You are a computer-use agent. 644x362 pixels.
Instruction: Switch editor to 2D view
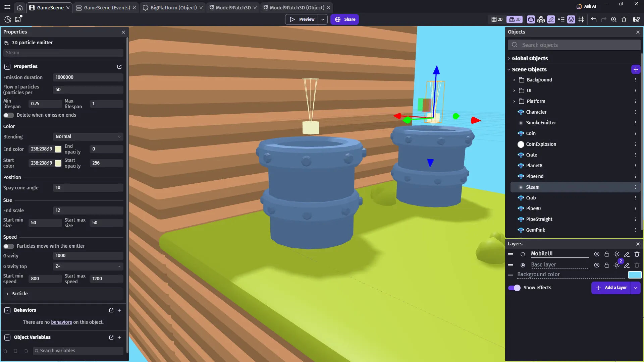tap(497, 19)
